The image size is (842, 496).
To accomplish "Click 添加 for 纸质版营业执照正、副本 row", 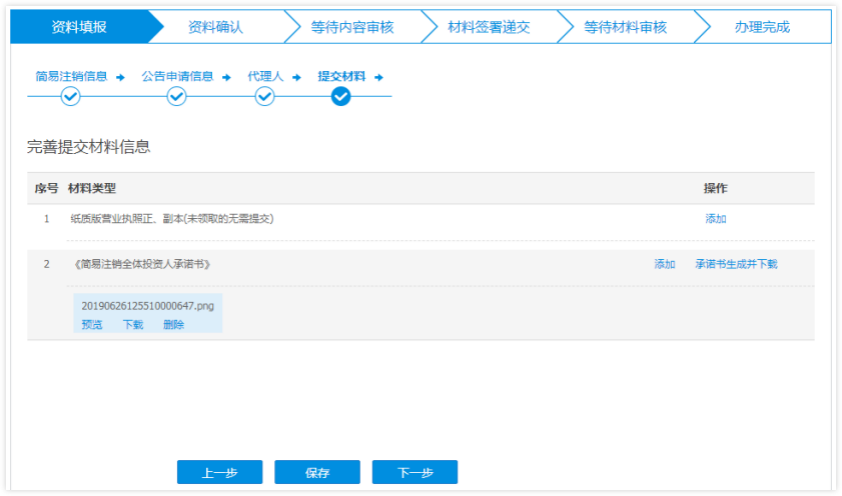I will coord(715,219).
